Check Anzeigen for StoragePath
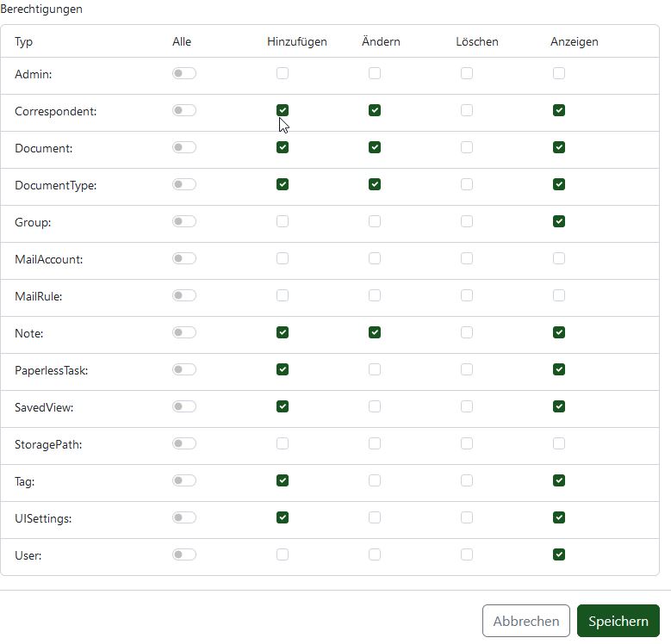The width and height of the screenshot is (671, 644). coord(559,443)
